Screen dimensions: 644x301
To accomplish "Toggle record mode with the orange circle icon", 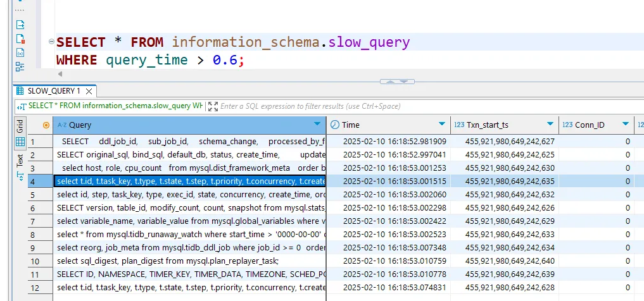I will click(x=46, y=125).
